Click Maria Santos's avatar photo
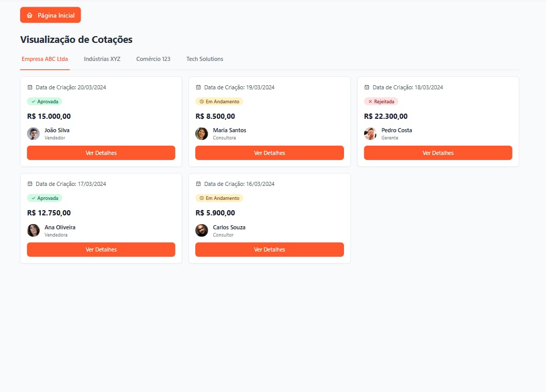 coord(201,134)
